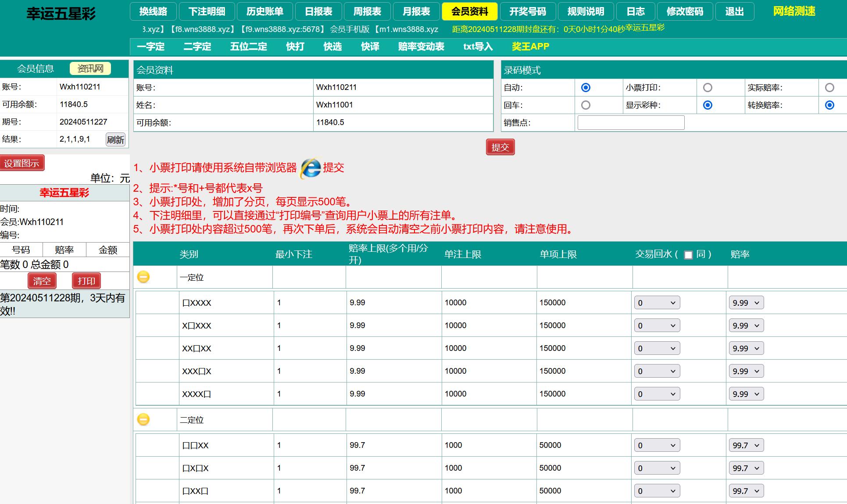The image size is (847, 504).
Task: Click the 销售点 input field
Action: (x=631, y=123)
